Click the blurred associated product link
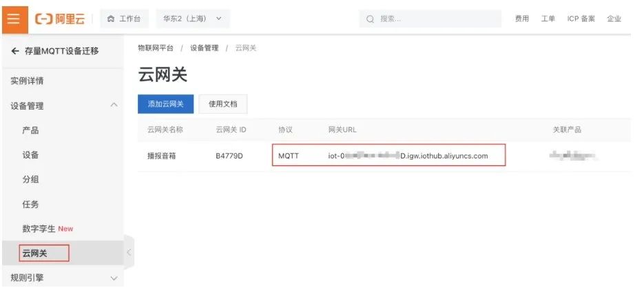644x299 pixels. pyautogui.click(x=572, y=156)
